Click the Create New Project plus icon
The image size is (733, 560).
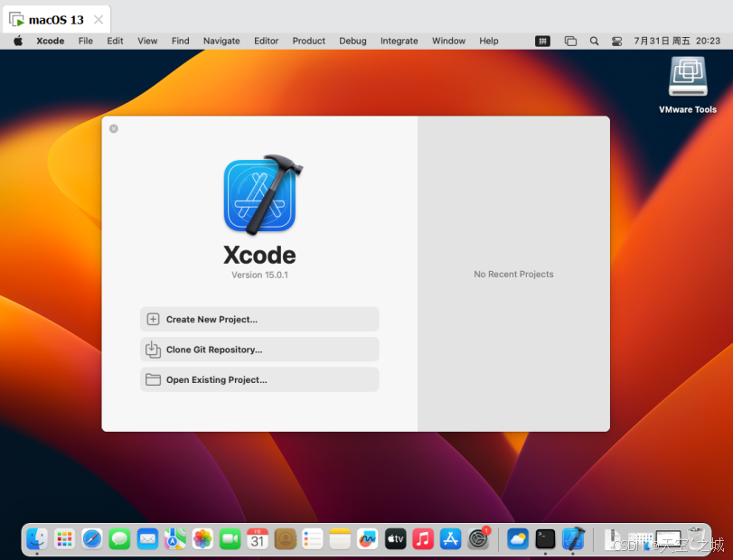pos(153,319)
